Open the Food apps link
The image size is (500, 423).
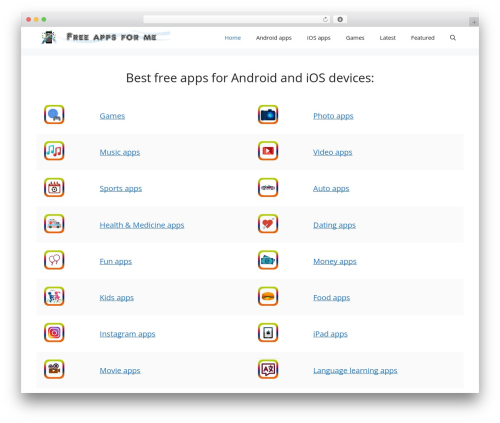coord(331,298)
